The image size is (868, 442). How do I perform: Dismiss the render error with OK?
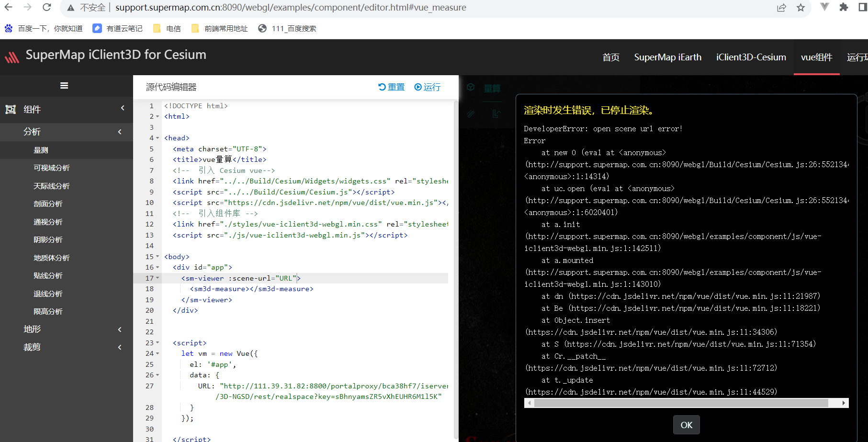pos(687,425)
